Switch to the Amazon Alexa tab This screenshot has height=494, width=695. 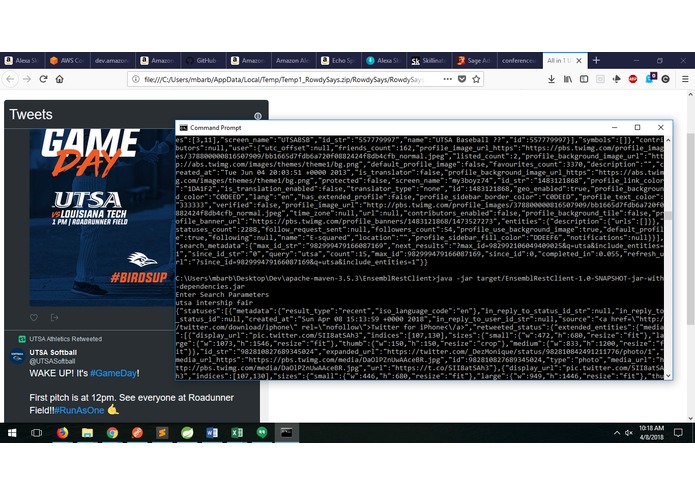click(293, 61)
